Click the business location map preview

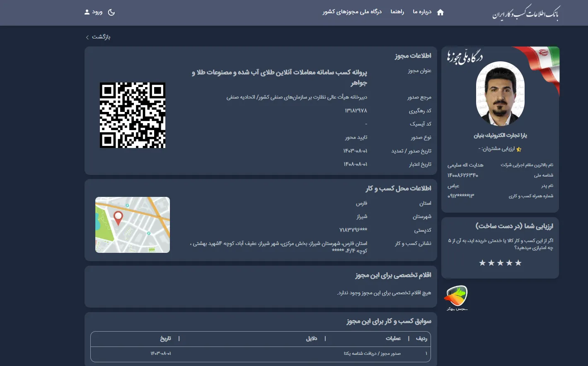pos(132,225)
